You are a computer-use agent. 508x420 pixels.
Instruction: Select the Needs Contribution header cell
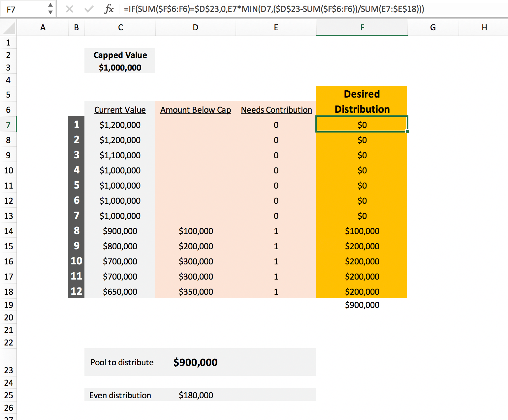(276, 110)
